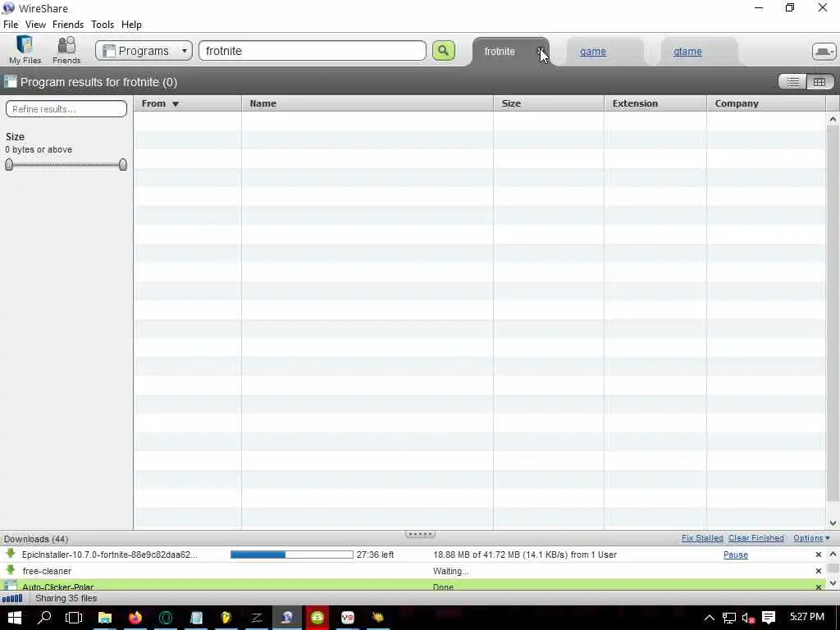Viewport: 840px width, 630px height.
Task: Switch to the game search tab
Action: 593,52
